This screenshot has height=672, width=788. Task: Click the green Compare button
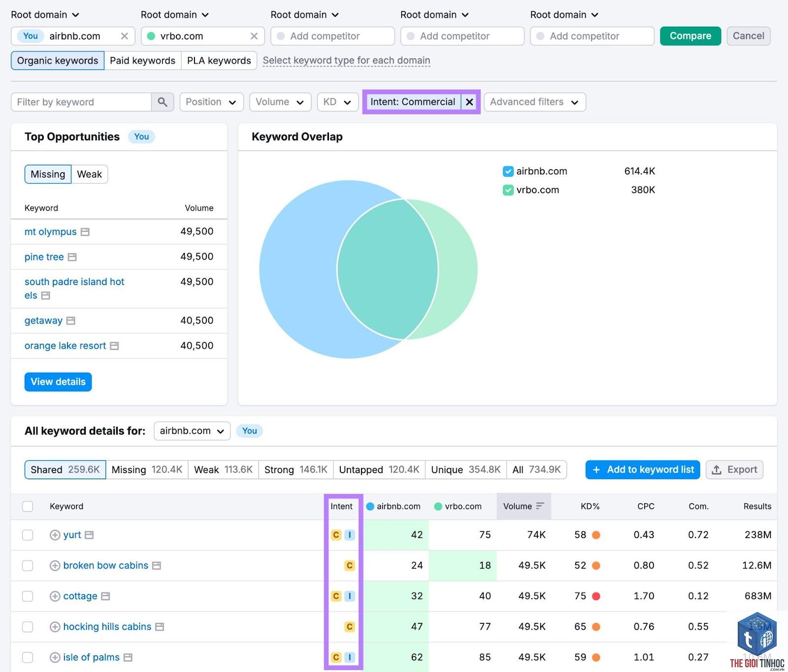coord(690,36)
